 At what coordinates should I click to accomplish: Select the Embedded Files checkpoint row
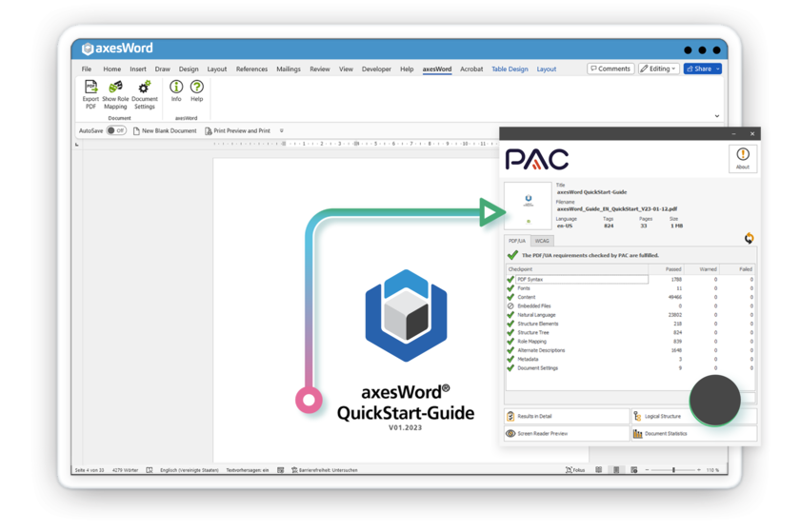pos(630,306)
